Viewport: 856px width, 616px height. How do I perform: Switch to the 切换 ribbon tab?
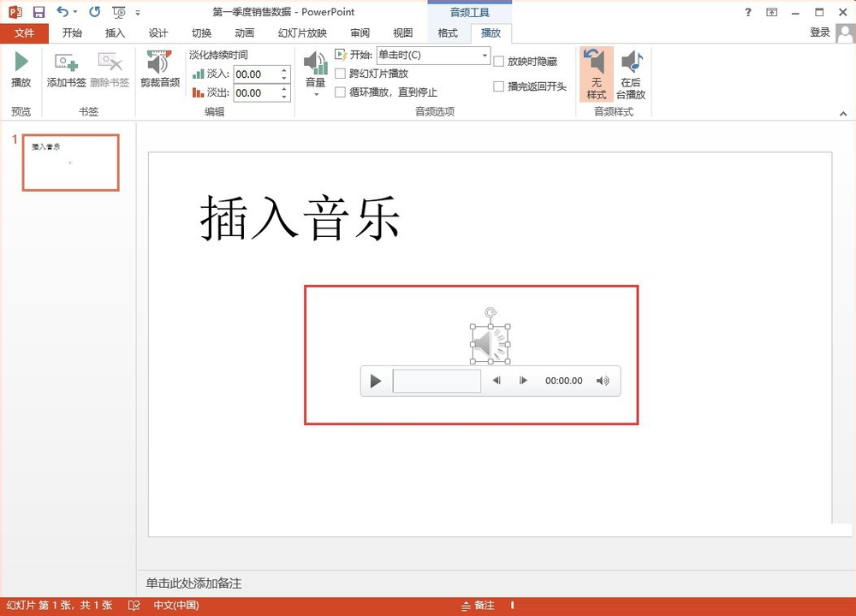pos(201,33)
